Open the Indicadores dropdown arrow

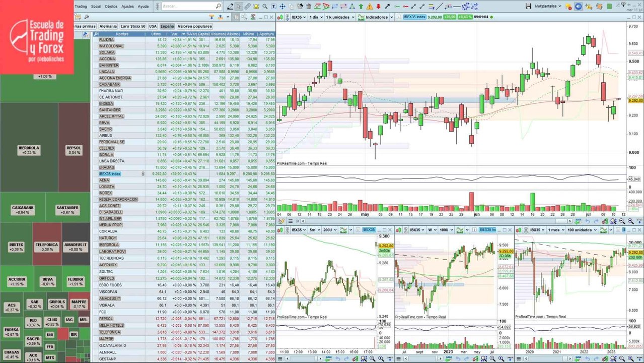391,17
